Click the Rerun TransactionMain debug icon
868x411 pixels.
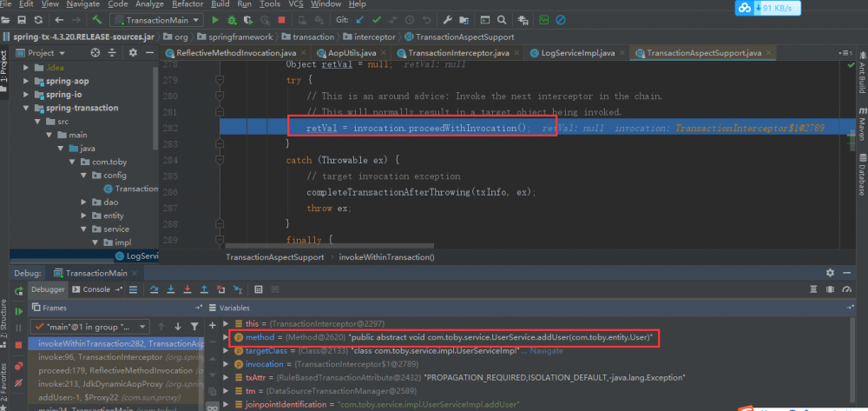19,289
